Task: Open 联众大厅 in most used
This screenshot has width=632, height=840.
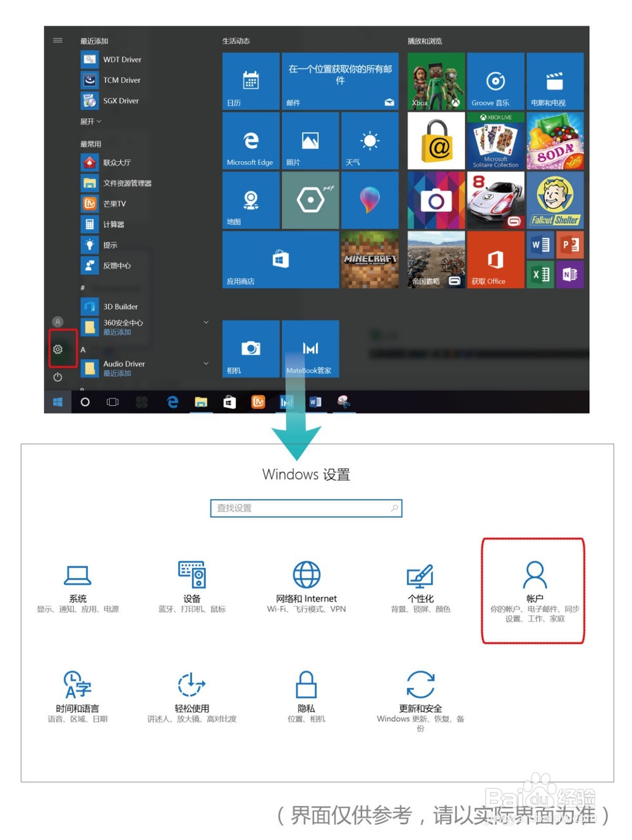Action: (x=107, y=162)
